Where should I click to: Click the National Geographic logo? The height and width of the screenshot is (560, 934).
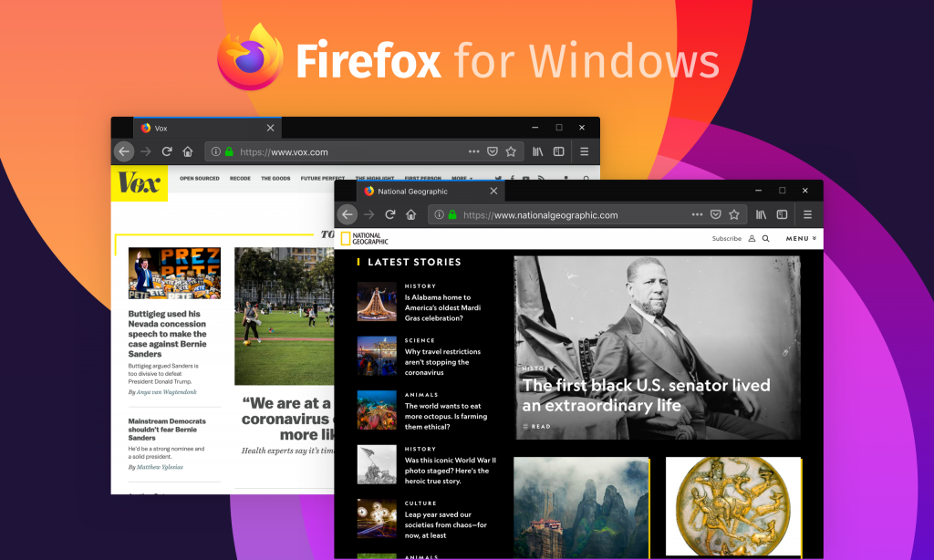click(365, 238)
